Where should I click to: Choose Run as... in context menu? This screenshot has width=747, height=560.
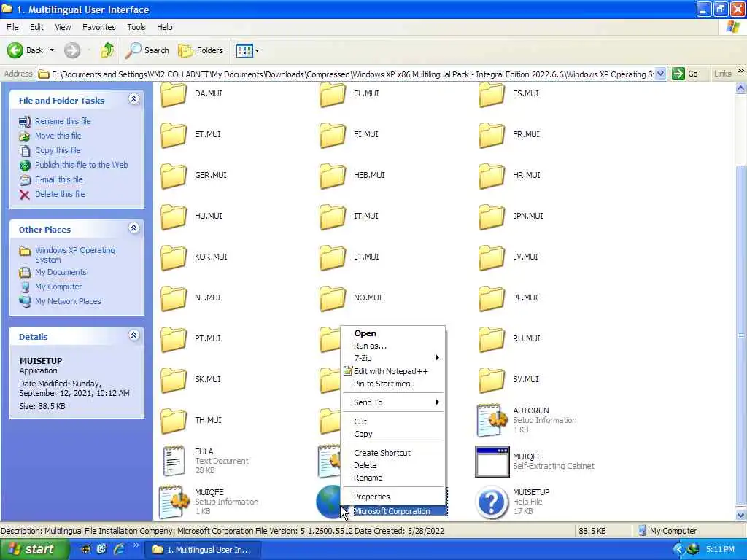click(x=393, y=346)
